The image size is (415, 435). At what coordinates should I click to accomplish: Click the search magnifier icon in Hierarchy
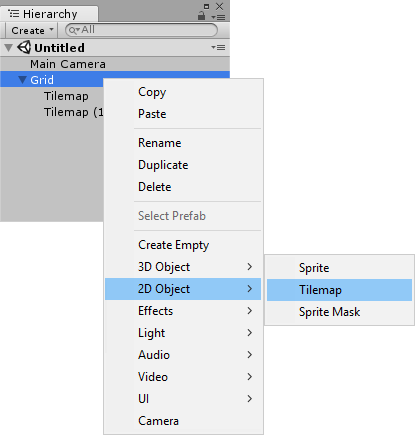[74, 30]
